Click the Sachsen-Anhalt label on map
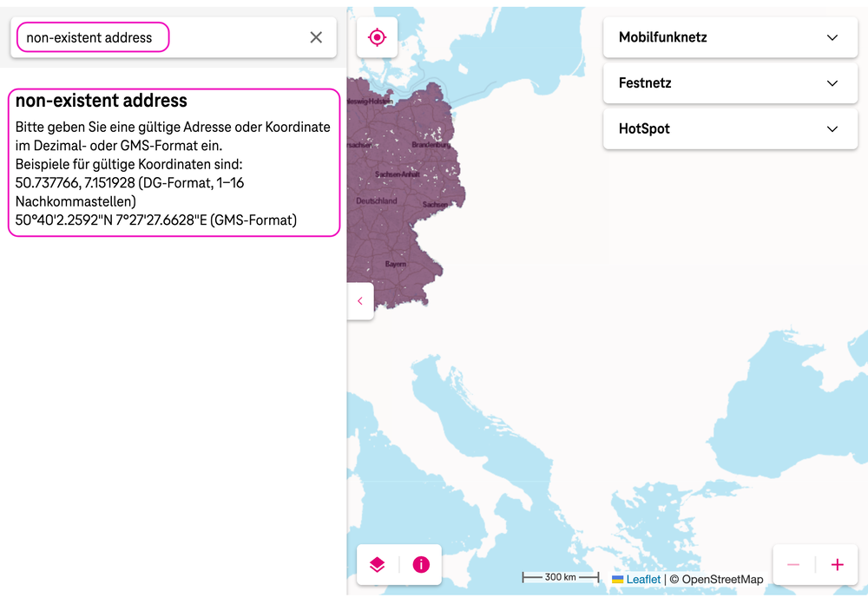 tap(398, 174)
